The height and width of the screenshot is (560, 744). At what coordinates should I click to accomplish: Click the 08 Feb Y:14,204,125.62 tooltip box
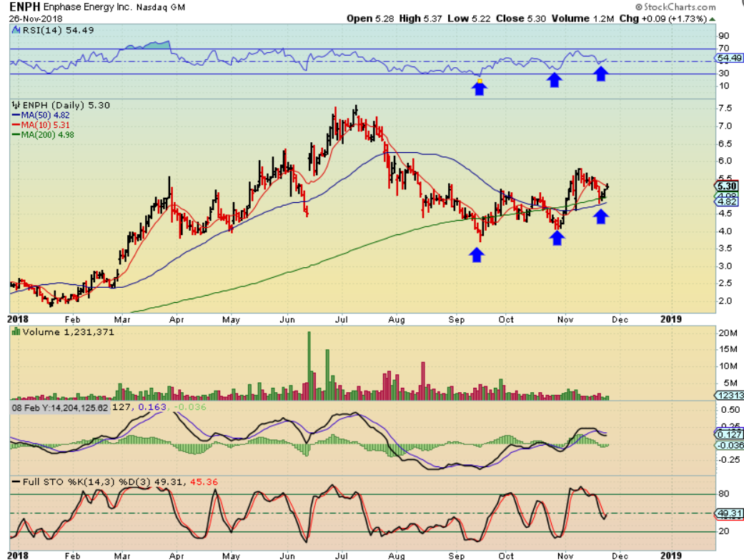coord(60,408)
